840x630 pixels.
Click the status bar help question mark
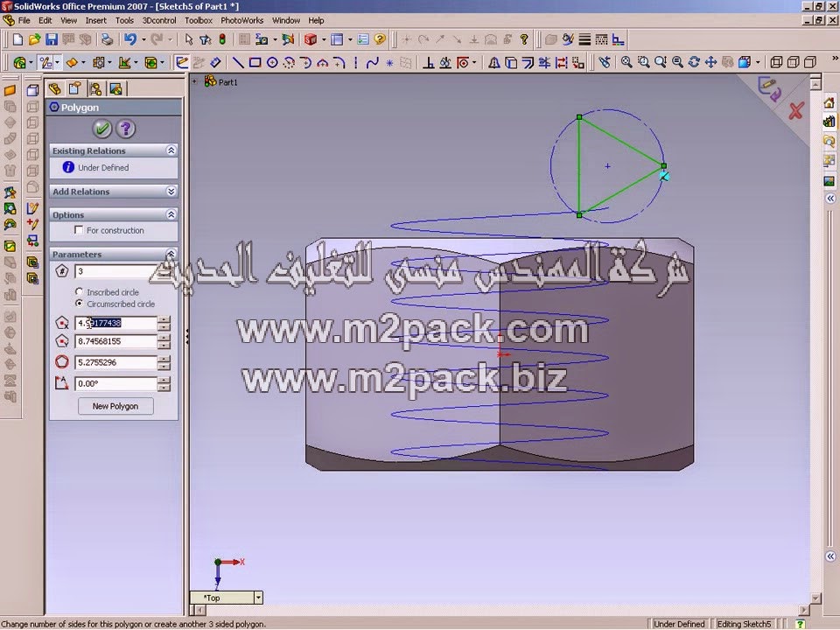click(800, 624)
